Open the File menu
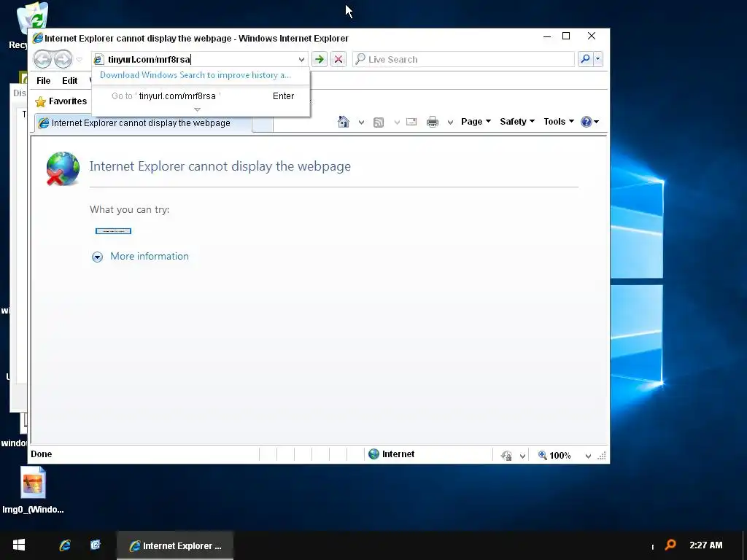Image resolution: width=747 pixels, height=560 pixels. click(43, 80)
